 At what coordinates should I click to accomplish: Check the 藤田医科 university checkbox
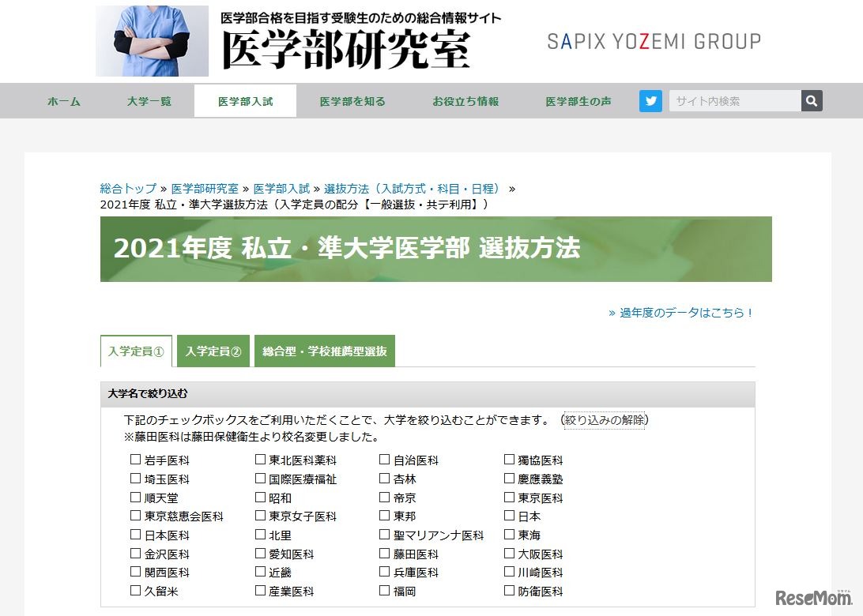click(385, 554)
